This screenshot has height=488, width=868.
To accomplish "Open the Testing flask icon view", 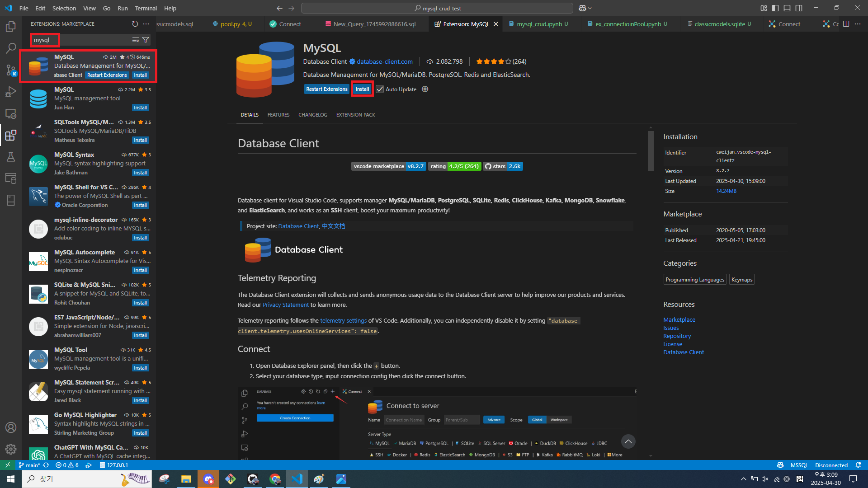I will pyautogui.click(x=11, y=157).
